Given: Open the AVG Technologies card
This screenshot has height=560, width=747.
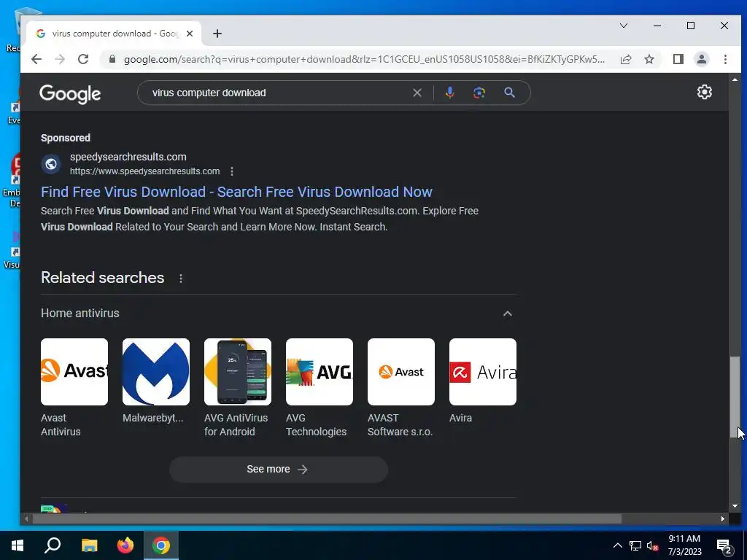Looking at the screenshot, I should click(x=320, y=388).
